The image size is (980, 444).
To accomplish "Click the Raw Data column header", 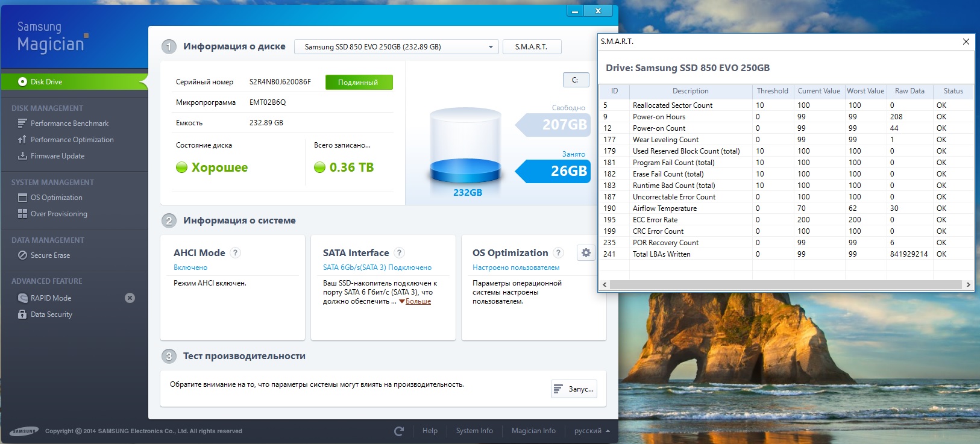I will [909, 91].
